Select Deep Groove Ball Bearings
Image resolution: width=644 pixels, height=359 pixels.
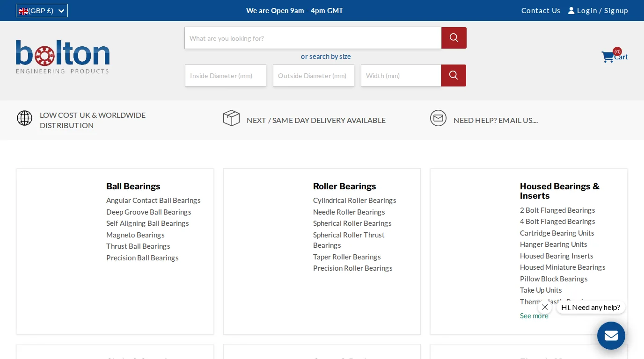tap(149, 212)
